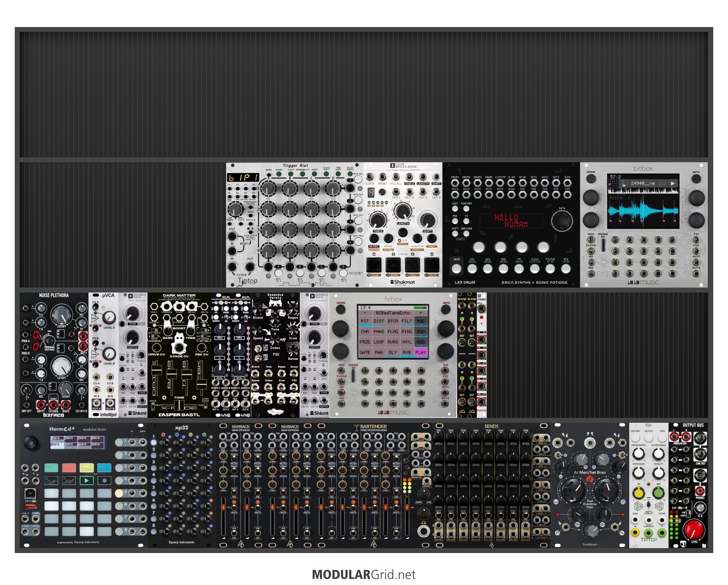Click the LEVEL B knob on µVCA

[109, 353]
